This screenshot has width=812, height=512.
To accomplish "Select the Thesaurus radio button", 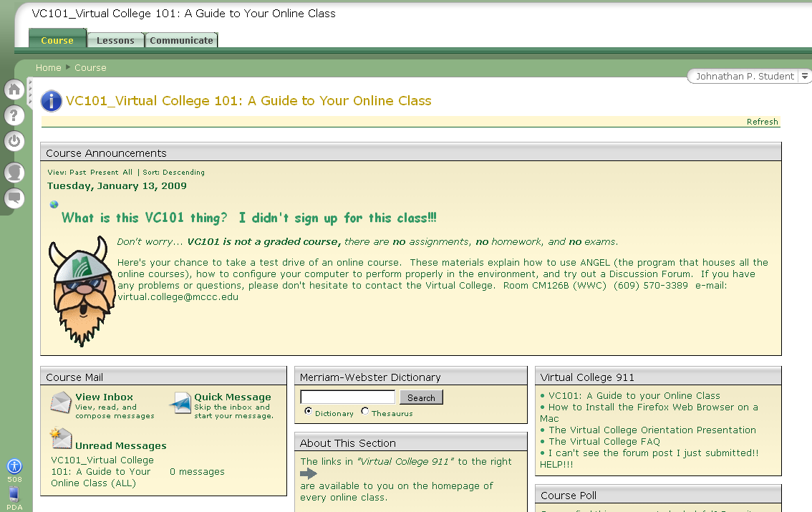I will pos(365,412).
